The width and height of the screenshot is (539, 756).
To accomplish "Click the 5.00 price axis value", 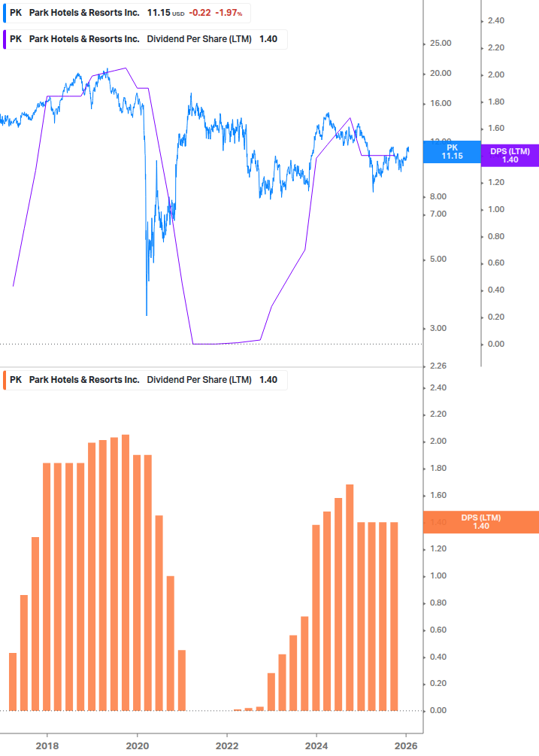I will point(438,260).
